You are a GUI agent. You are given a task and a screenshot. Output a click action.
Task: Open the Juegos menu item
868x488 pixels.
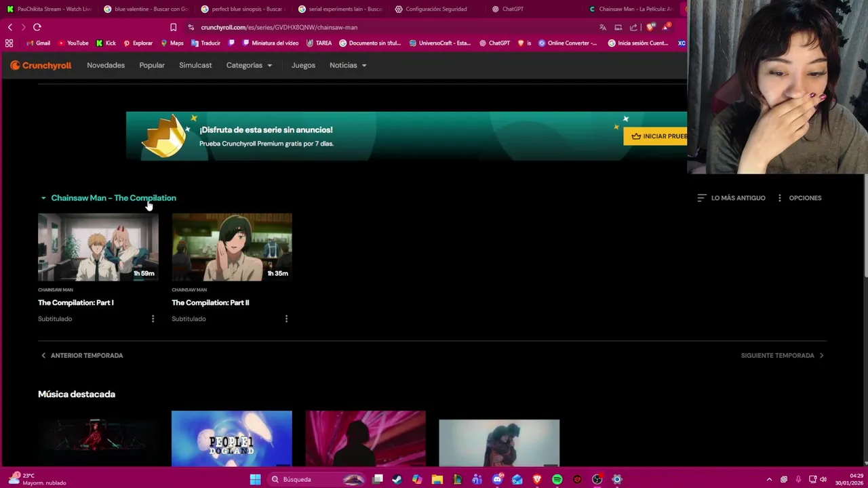point(303,65)
